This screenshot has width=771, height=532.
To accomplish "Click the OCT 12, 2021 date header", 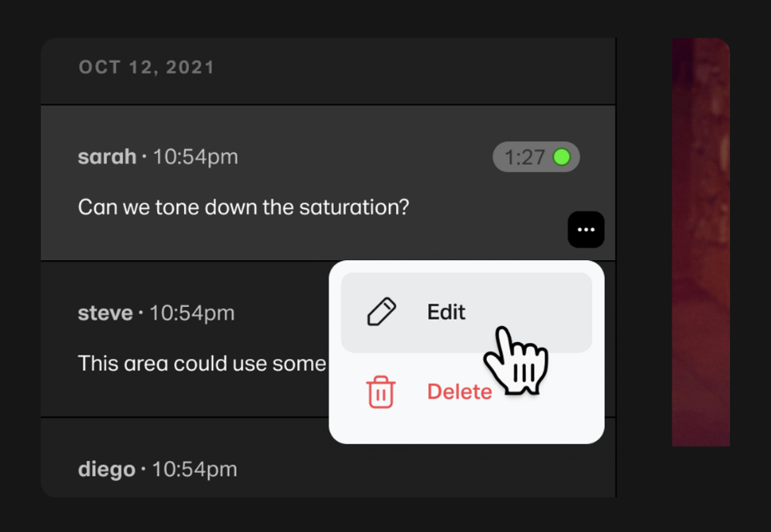I will pyautogui.click(x=146, y=68).
